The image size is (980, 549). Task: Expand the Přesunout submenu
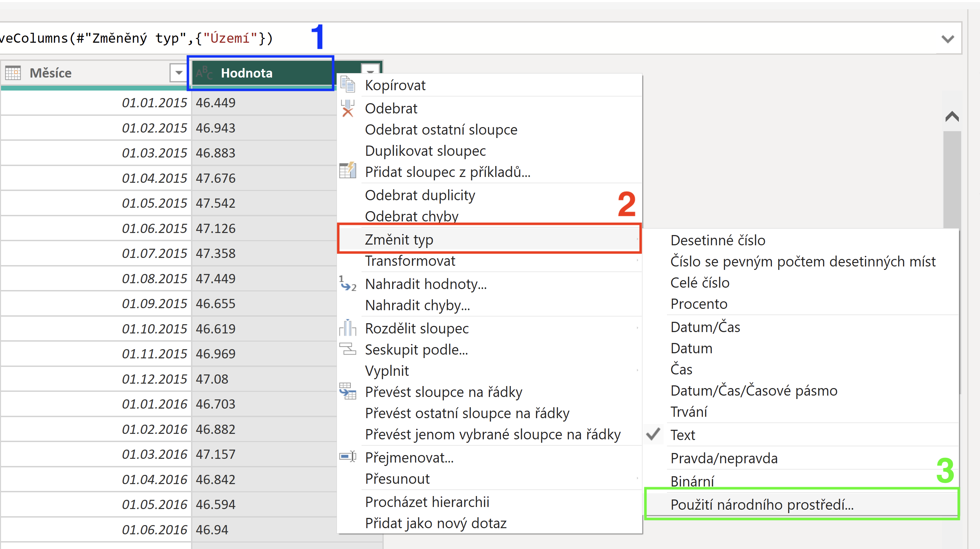637,478
